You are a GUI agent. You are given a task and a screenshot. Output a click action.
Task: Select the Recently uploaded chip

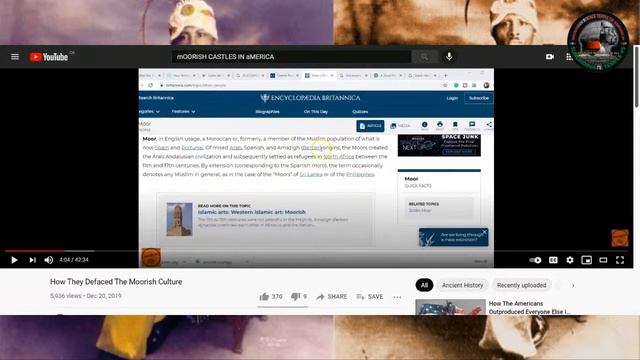click(x=521, y=285)
